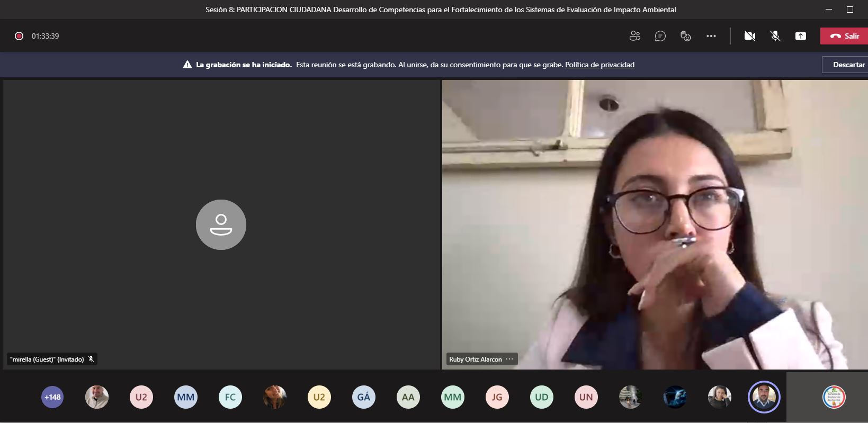The width and height of the screenshot is (868, 423).
Task: Open the participants panel icon
Action: tap(634, 36)
